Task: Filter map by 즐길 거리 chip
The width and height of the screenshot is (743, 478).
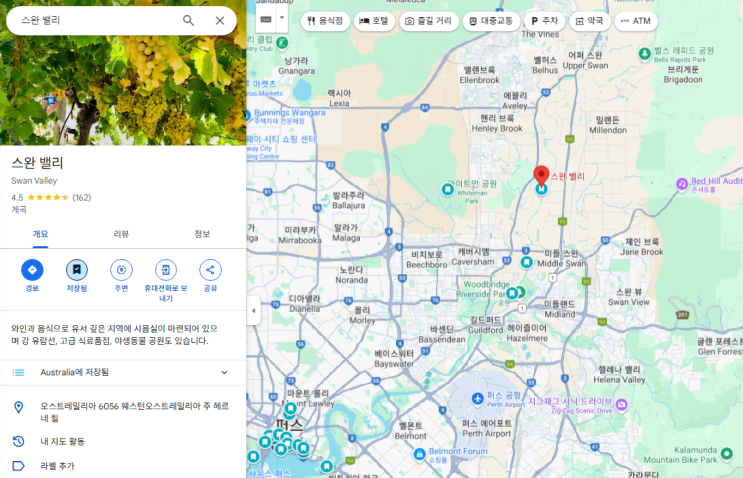Action: [x=429, y=21]
